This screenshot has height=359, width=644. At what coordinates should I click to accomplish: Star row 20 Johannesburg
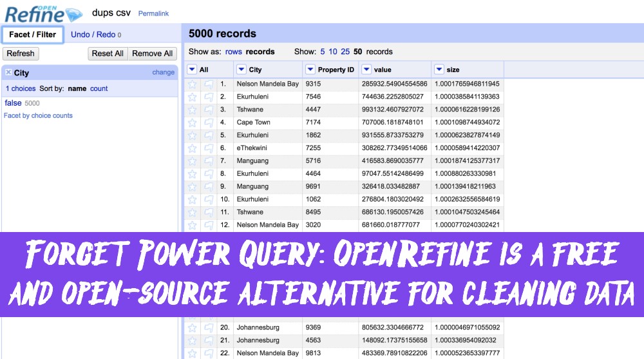tap(192, 328)
